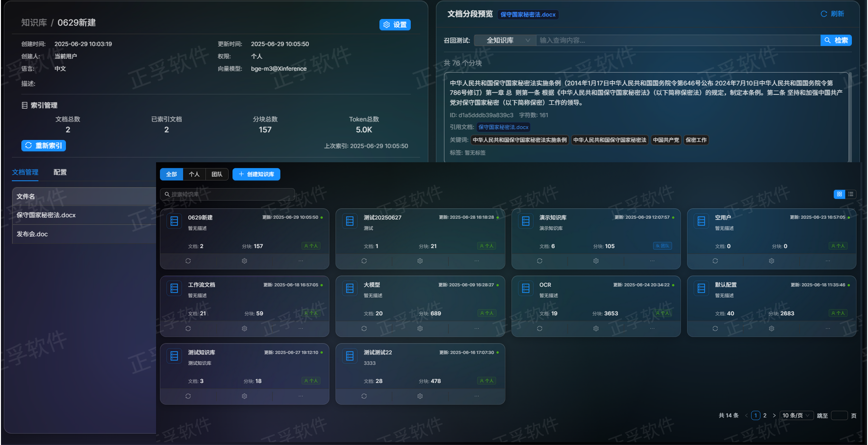Image resolution: width=868 pixels, height=445 pixels.
Task: Click the gear icon on the OCR card
Action: [596, 328]
